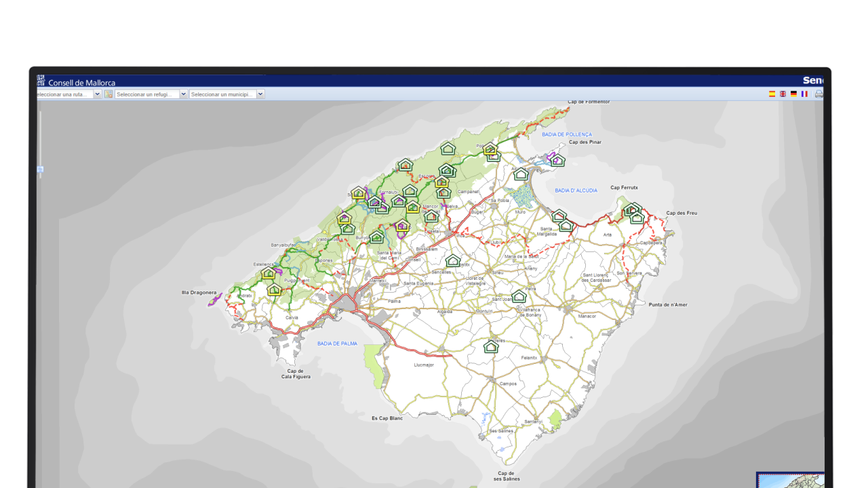The width and height of the screenshot is (868, 488).
Task: Click the 'Cap de ses Salines' label
Action: [x=507, y=476]
